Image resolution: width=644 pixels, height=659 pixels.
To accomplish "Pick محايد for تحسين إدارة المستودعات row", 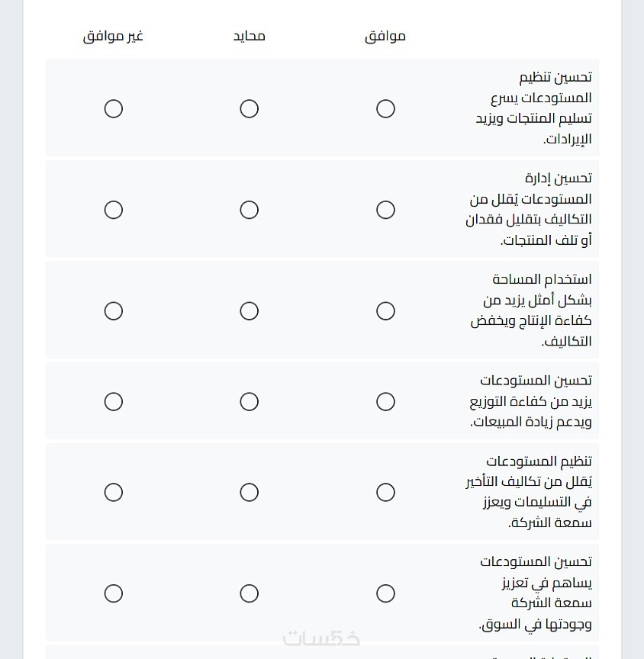I will (x=249, y=210).
